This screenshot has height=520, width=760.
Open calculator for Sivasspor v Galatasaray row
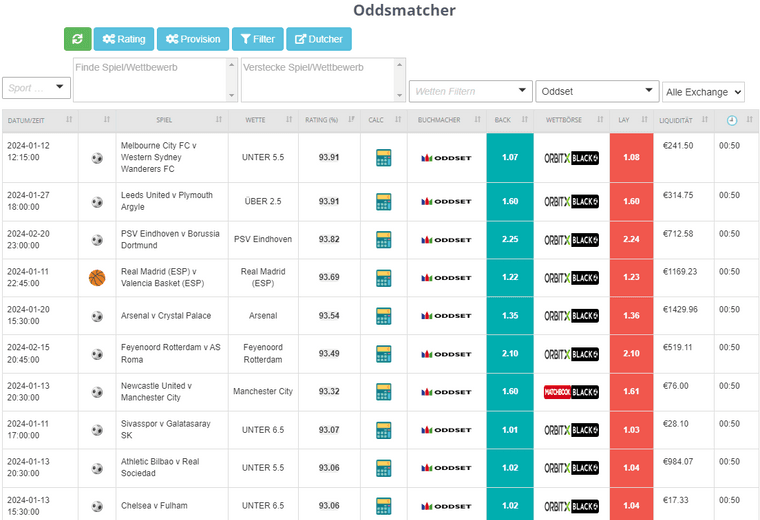pyautogui.click(x=383, y=430)
